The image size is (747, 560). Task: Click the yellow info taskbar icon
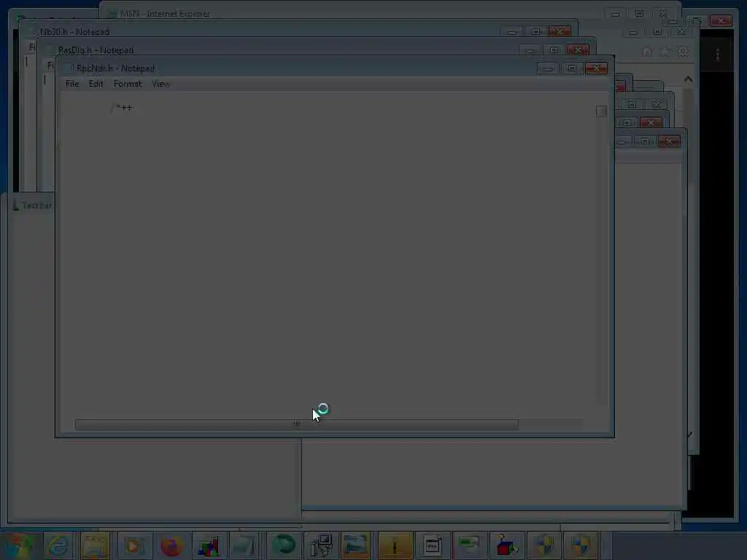tap(395, 545)
